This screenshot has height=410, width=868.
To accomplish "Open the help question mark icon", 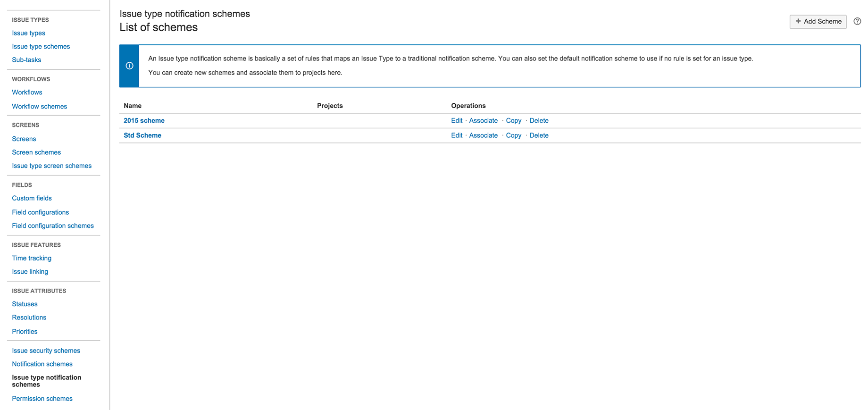I will point(857,21).
